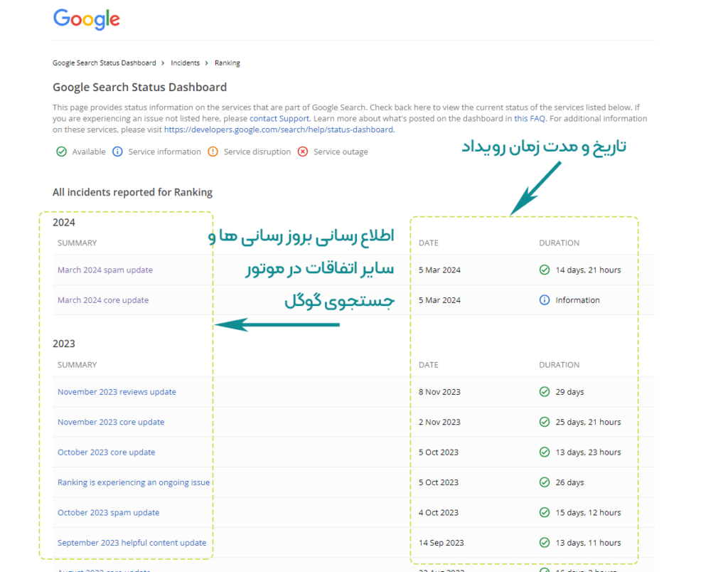Click the chevron after Google Search Status Dashboard
The height and width of the screenshot is (572, 728).
coord(163,63)
